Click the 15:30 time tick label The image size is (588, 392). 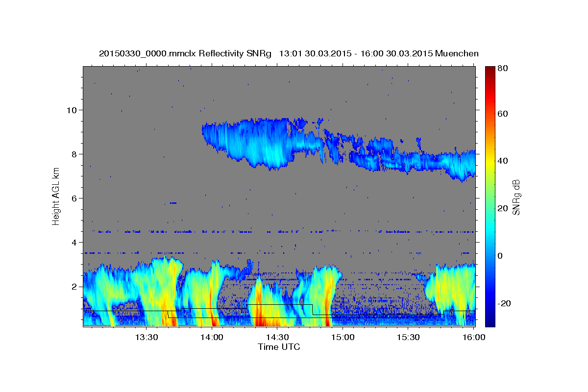[408, 338]
